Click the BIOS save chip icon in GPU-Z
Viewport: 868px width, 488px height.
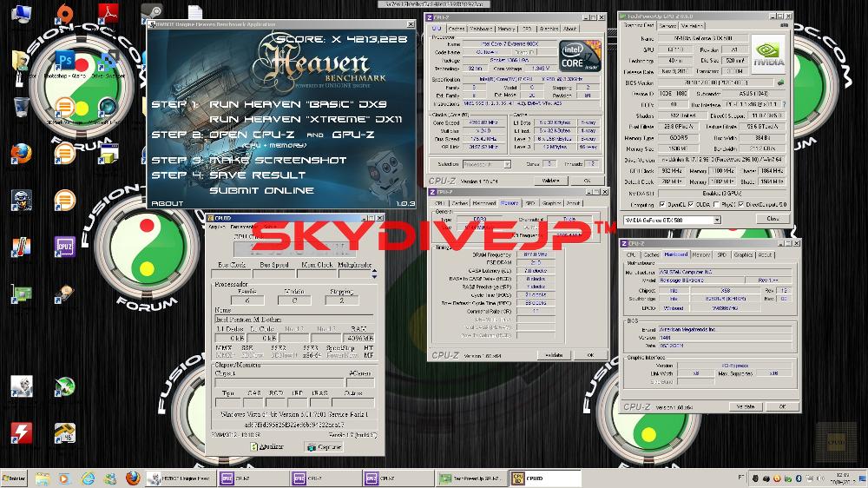tap(780, 82)
